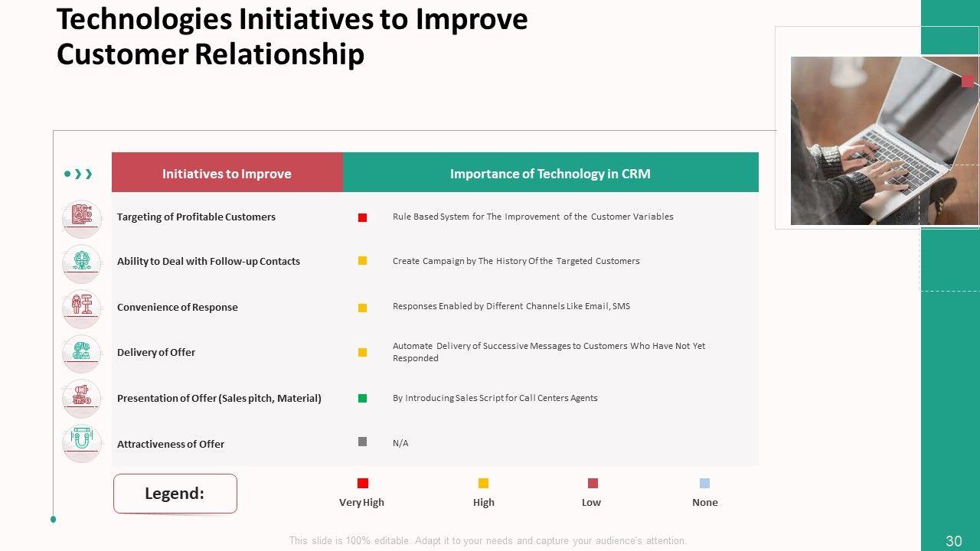Click the By Introducing Sales Script text
The width and height of the screenshot is (980, 551).
point(495,398)
